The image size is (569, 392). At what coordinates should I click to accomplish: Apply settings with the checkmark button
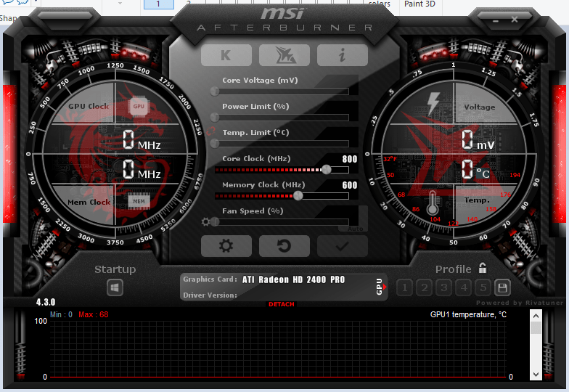[x=343, y=246]
